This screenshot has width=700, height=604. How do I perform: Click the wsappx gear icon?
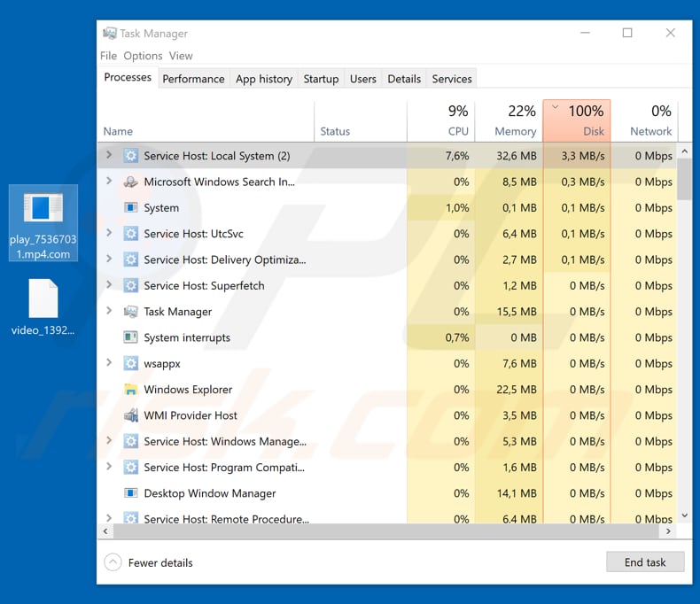point(131,364)
